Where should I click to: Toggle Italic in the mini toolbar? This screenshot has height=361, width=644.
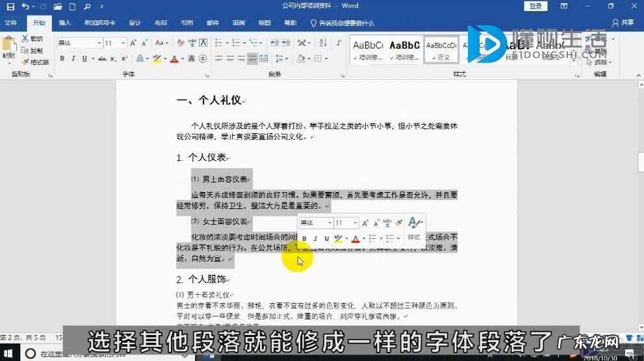pyautogui.click(x=315, y=238)
